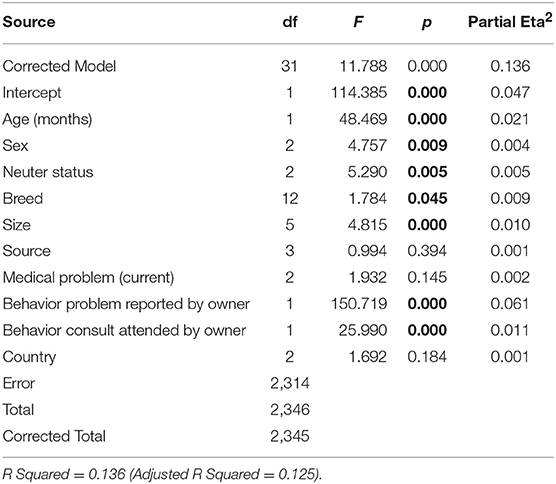The width and height of the screenshot is (556, 484).
Task: Select the Source row p value 0.394
Action: click(x=427, y=251)
